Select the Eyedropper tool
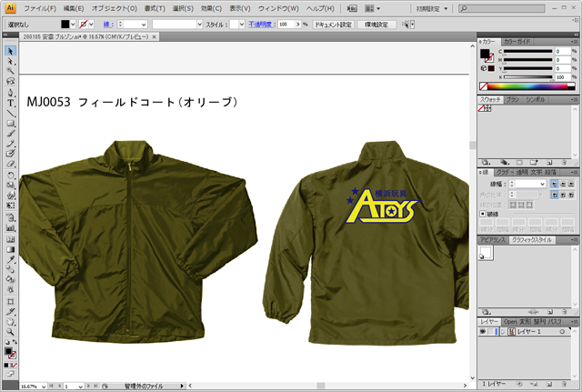Viewport: 582px width, 392px height. [10, 259]
